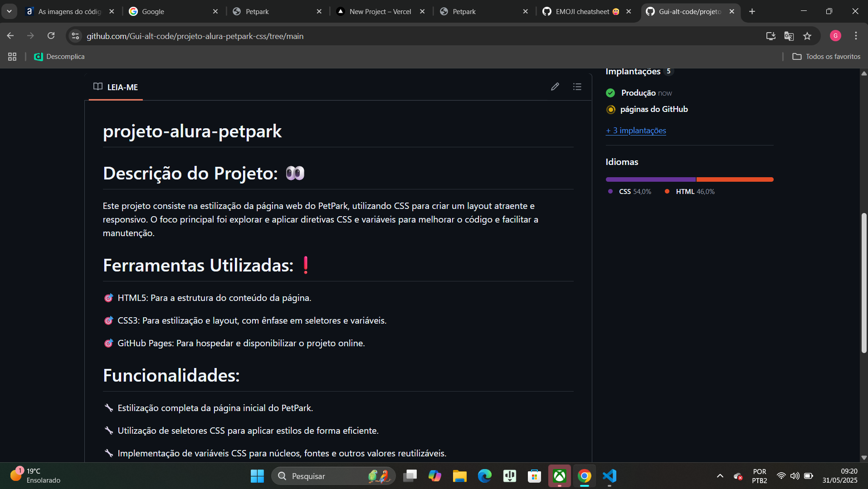Open Microsoft Store from the taskbar

pyautogui.click(x=534, y=476)
